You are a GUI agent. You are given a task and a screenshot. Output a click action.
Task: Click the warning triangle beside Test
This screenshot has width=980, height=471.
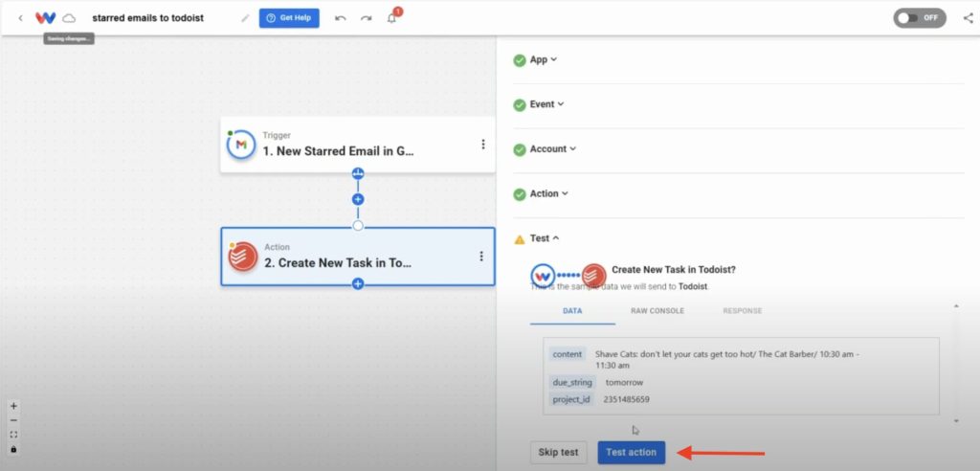[520, 239]
